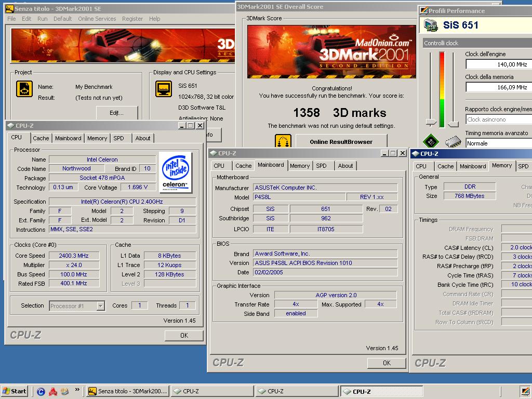Click the Clock dell'engine 140,00 MHz field
Viewport: 532px width, 399px height.
tap(499, 64)
